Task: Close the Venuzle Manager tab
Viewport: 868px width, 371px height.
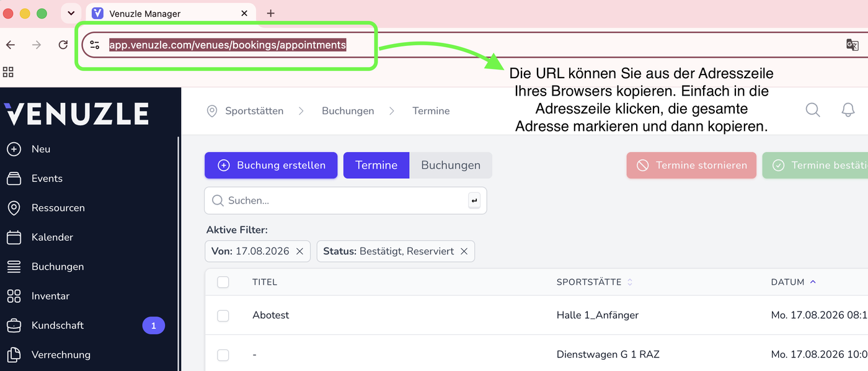Action: (x=244, y=13)
